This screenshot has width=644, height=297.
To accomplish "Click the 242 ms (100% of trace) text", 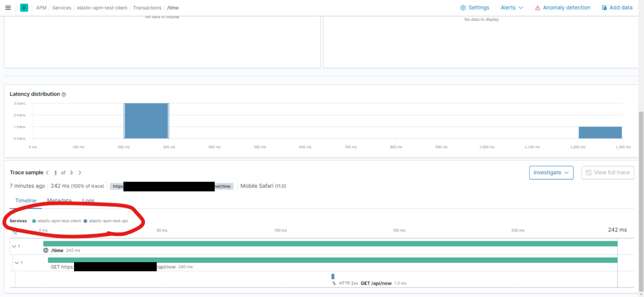I will (x=78, y=186).
